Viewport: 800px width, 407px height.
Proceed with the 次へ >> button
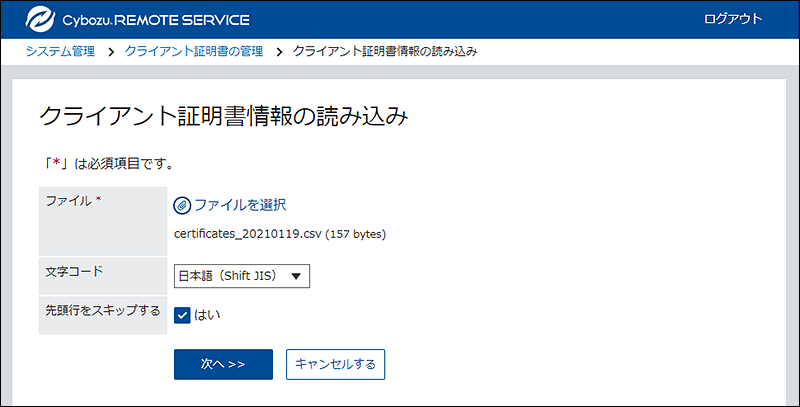tap(223, 364)
